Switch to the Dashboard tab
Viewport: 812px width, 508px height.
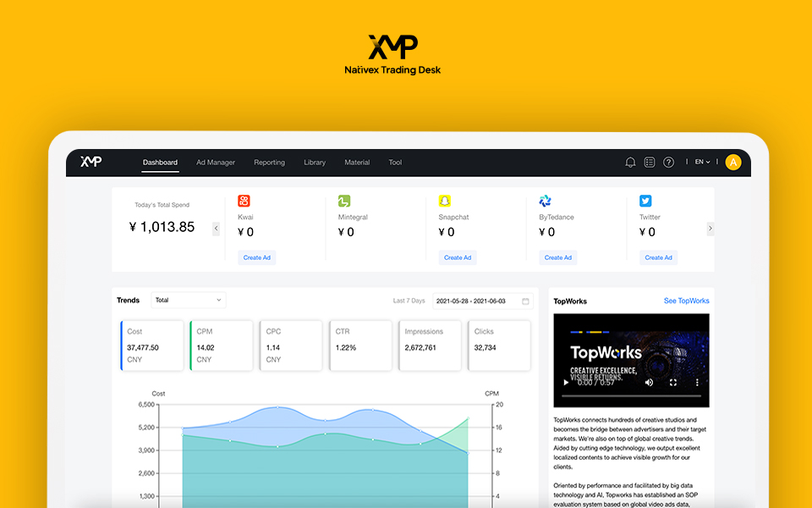[160, 163]
